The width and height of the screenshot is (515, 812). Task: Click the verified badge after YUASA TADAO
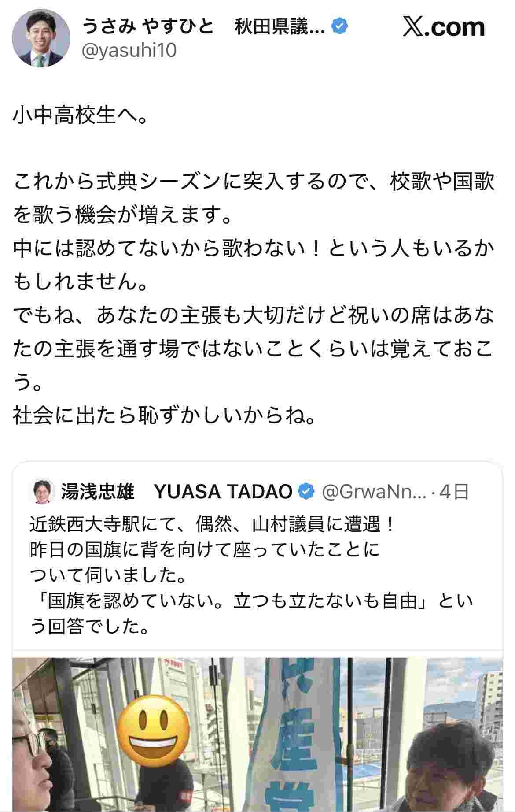[x=307, y=492]
